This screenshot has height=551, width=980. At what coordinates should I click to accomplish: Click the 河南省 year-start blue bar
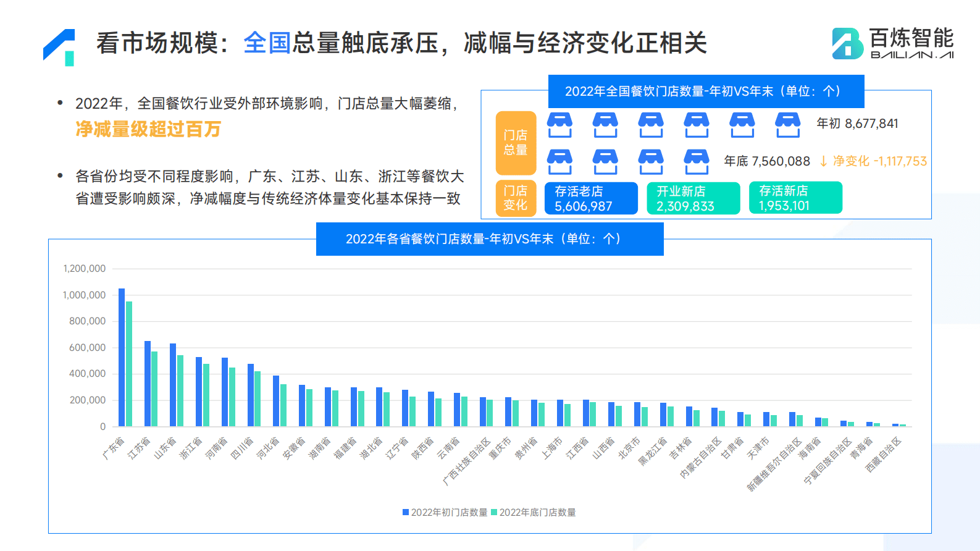coord(225,392)
